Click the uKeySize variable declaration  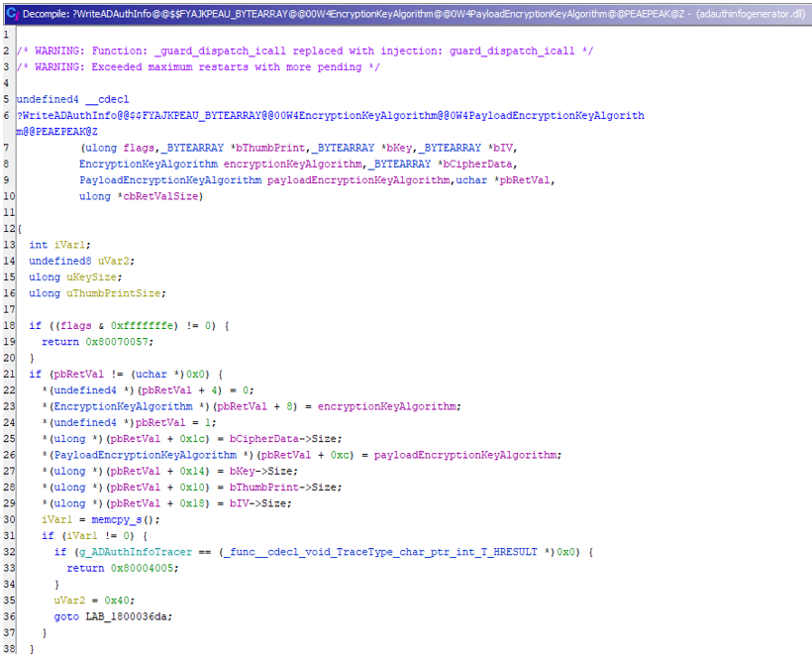click(x=94, y=277)
